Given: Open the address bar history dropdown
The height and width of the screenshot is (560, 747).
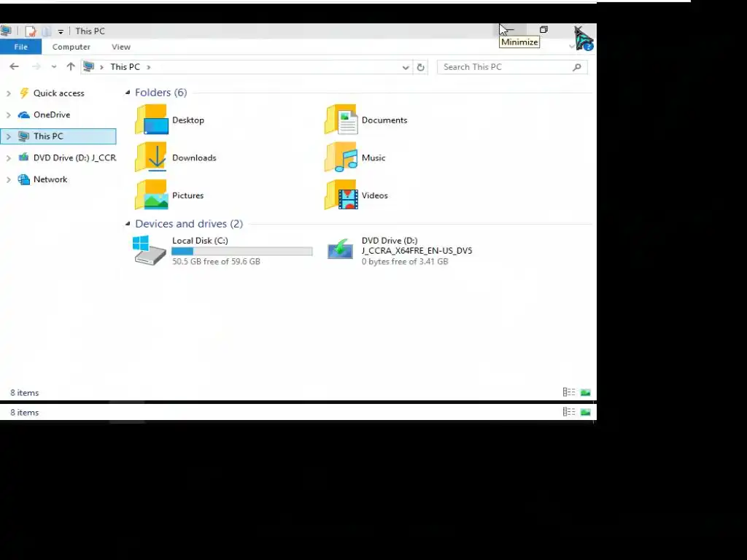Looking at the screenshot, I should click(x=406, y=68).
